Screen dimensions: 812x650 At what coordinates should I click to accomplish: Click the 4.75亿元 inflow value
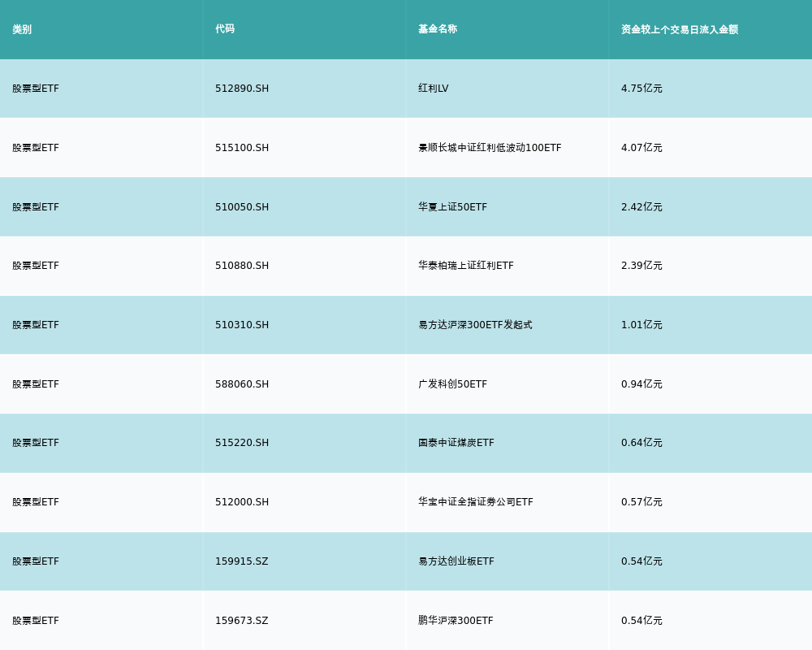[x=641, y=89]
